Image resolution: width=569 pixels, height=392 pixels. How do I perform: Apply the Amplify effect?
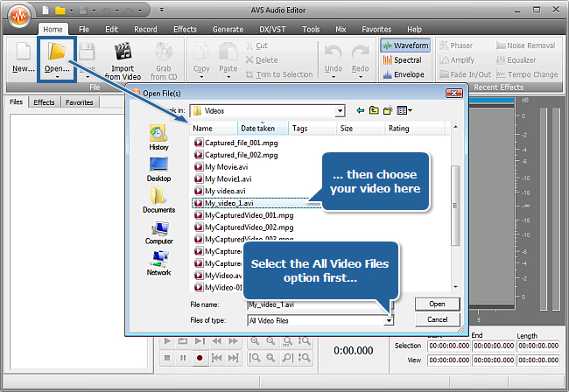tap(457, 60)
